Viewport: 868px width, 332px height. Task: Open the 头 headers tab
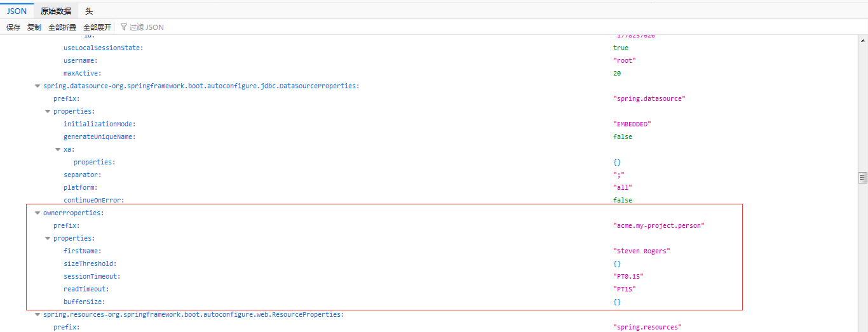click(89, 11)
